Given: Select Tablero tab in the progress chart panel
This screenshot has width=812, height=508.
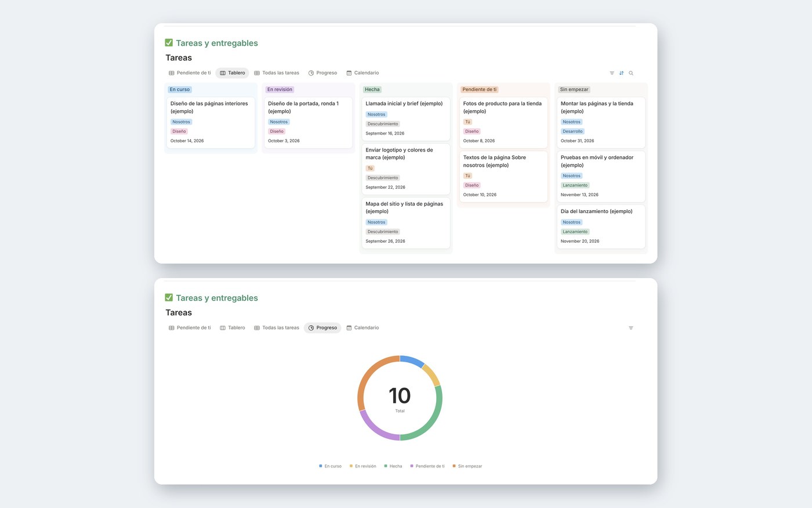Looking at the screenshot, I should (x=232, y=328).
